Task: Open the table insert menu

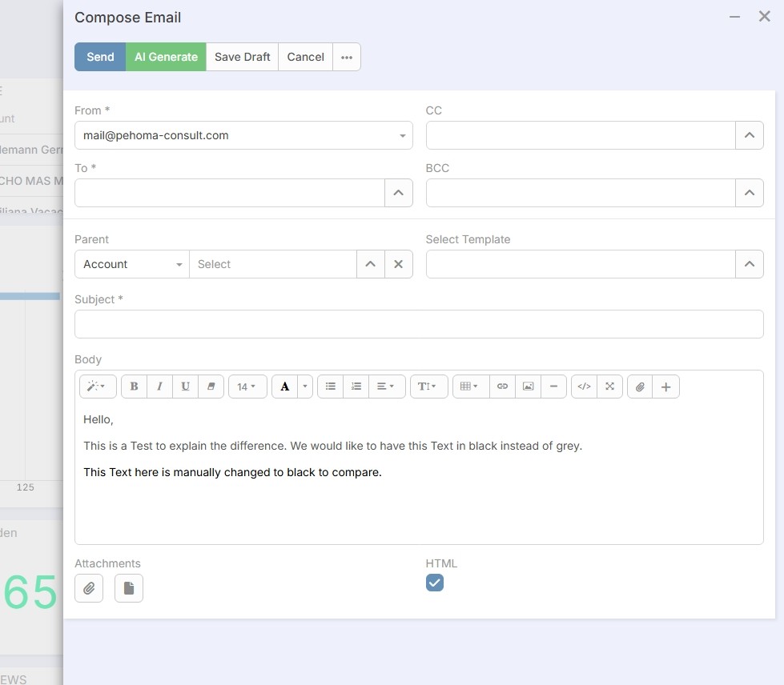Action: pyautogui.click(x=470, y=387)
